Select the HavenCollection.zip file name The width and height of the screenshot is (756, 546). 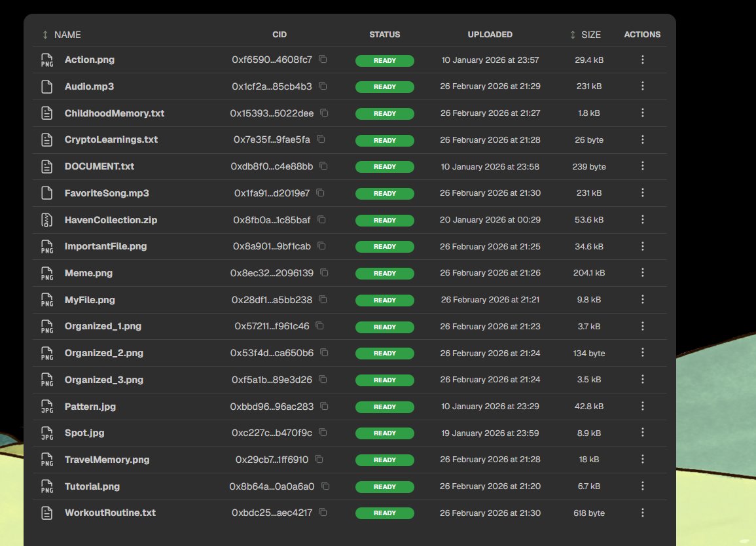111,220
